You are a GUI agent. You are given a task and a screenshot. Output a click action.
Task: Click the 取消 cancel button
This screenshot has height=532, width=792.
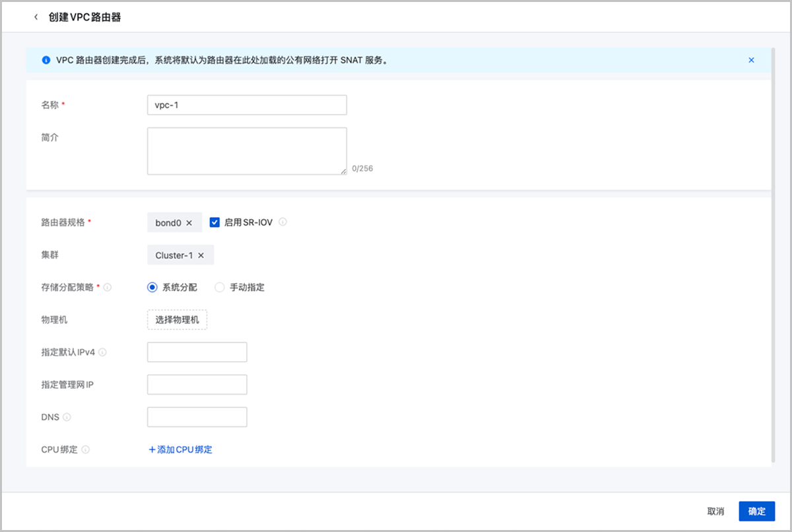coord(715,512)
